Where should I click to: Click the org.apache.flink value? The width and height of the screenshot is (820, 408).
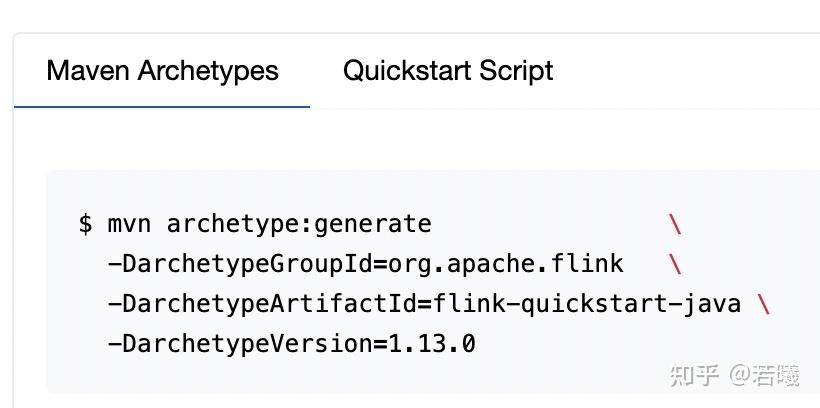click(x=505, y=264)
